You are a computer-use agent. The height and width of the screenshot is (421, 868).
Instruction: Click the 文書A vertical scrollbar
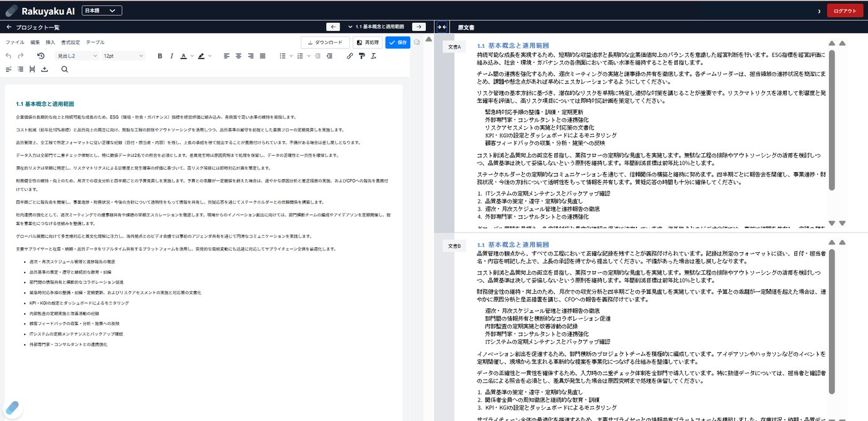832,120
